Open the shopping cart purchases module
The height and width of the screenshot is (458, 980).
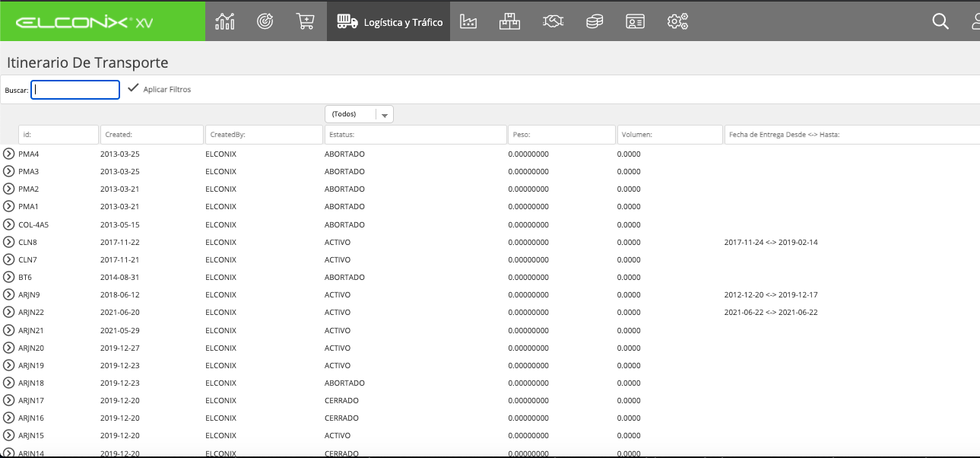(x=306, y=21)
